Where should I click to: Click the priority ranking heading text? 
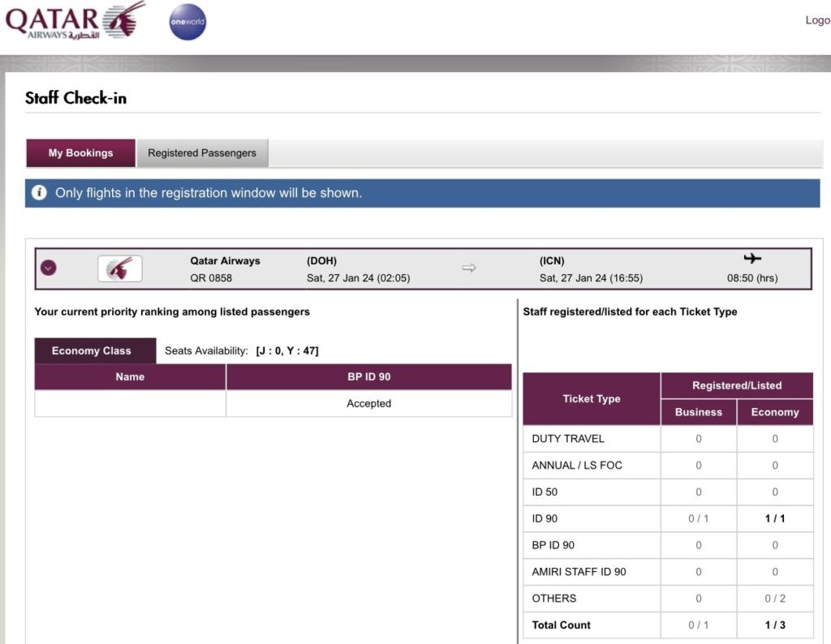[x=172, y=312]
